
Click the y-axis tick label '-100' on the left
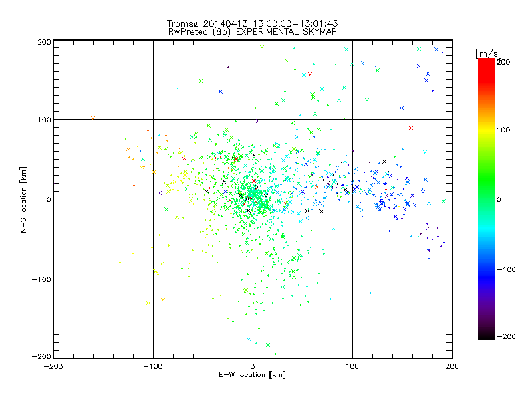tap(41, 279)
